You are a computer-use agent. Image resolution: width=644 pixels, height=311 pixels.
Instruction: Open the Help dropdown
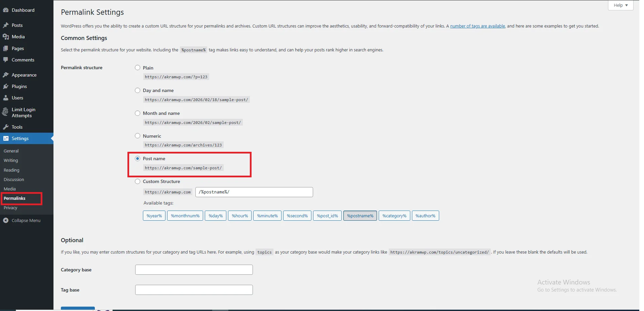tap(620, 5)
